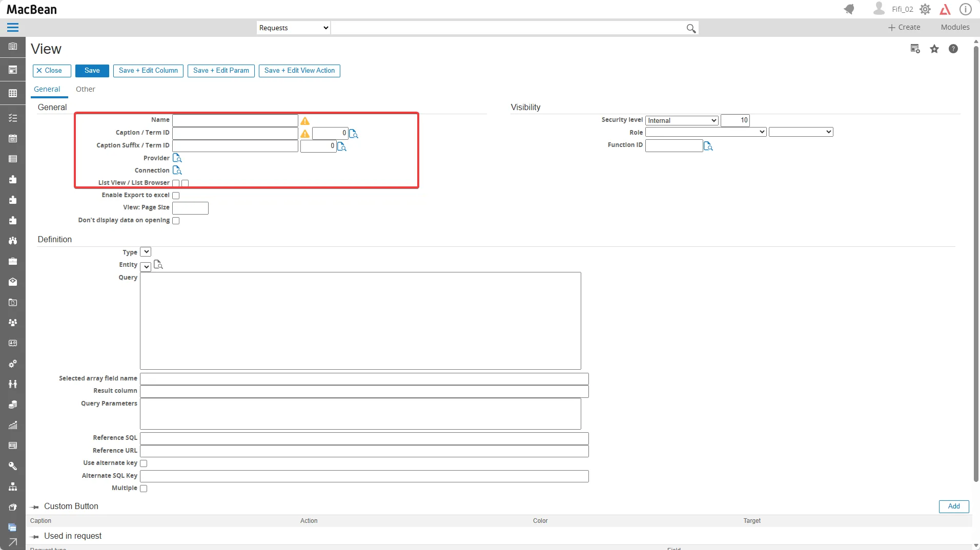The width and height of the screenshot is (980, 550).
Task: Open the binoculars sidebar module
Action: (x=13, y=241)
